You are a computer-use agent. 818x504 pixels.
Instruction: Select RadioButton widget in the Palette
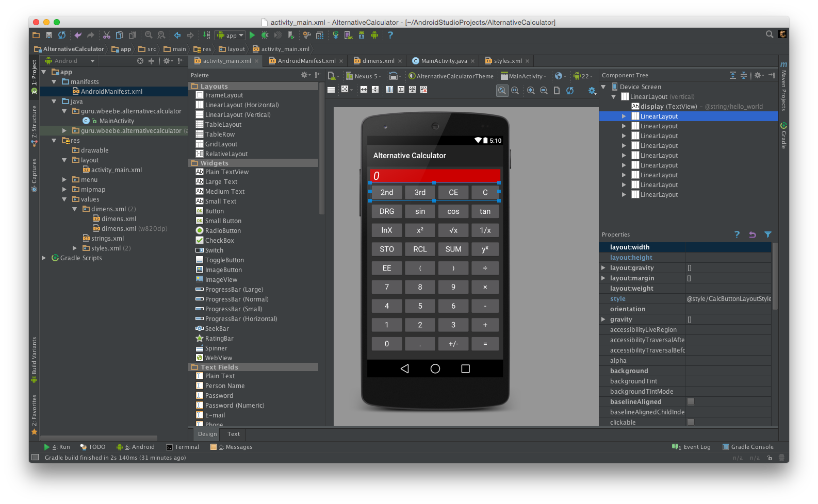click(x=218, y=231)
